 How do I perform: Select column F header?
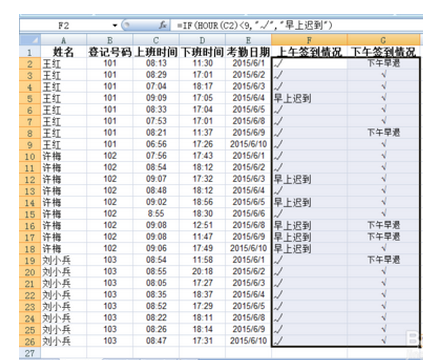309,40
